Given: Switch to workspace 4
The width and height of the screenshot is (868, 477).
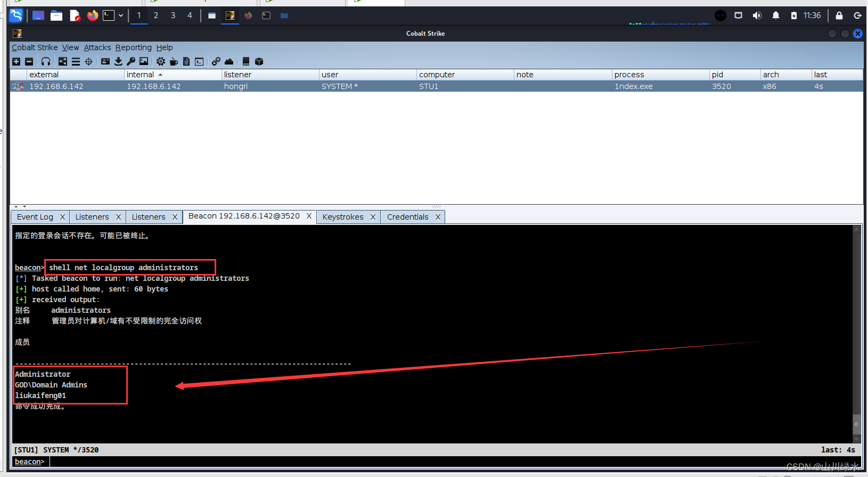Looking at the screenshot, I should 190,15.
